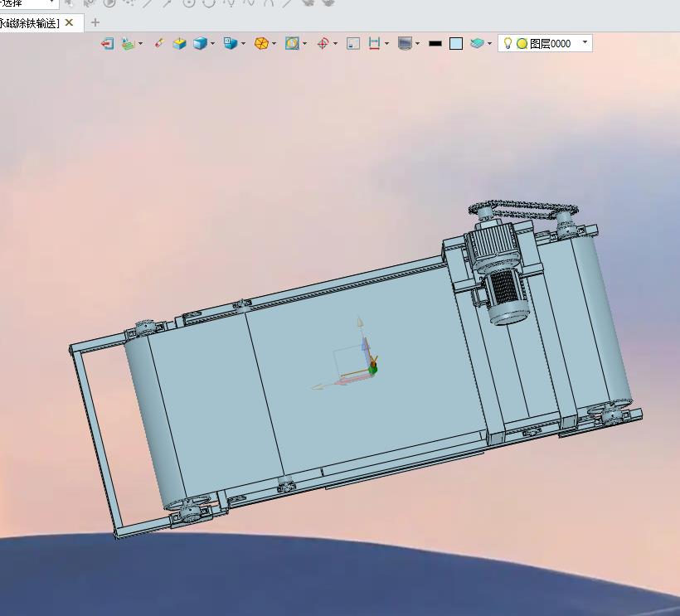Expand the dimension measure dropdown arrow

click(x=386, y=43)
